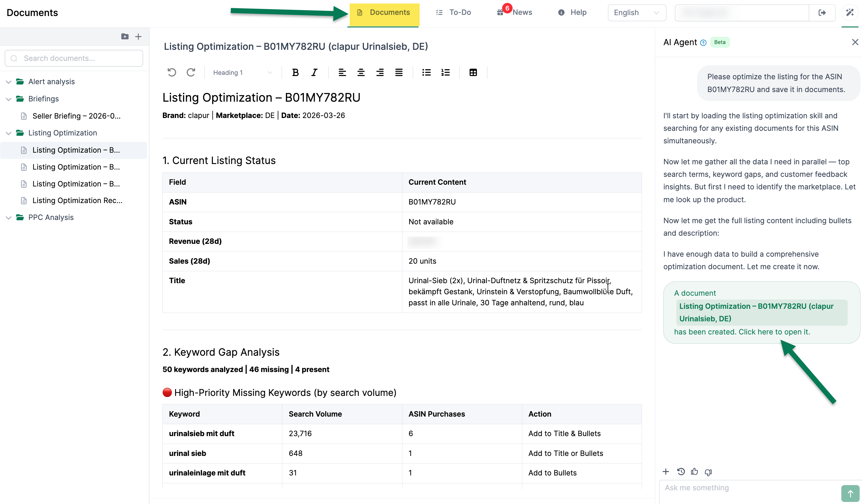Toggle italic text formatting
The image size is (862, 504).
[314, 73]
